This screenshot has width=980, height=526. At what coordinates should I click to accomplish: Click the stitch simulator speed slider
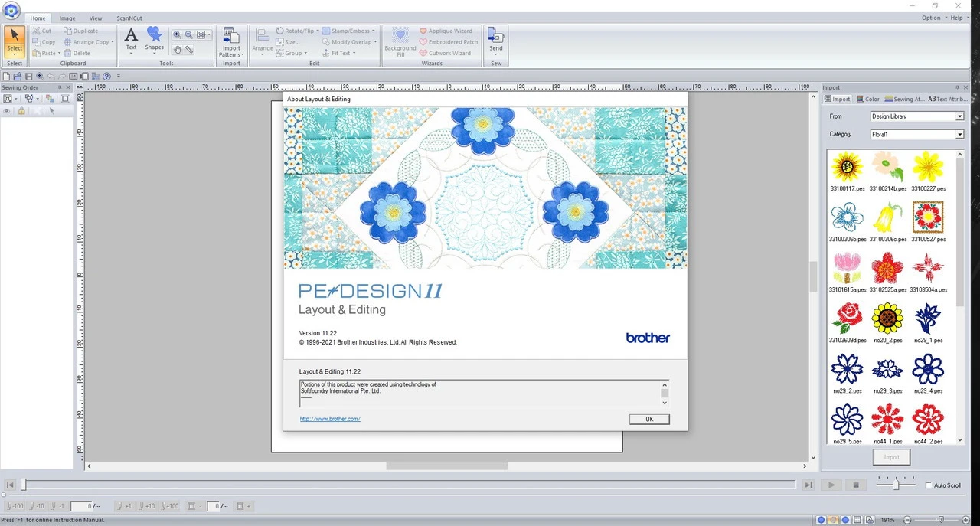tap(895, 485)
